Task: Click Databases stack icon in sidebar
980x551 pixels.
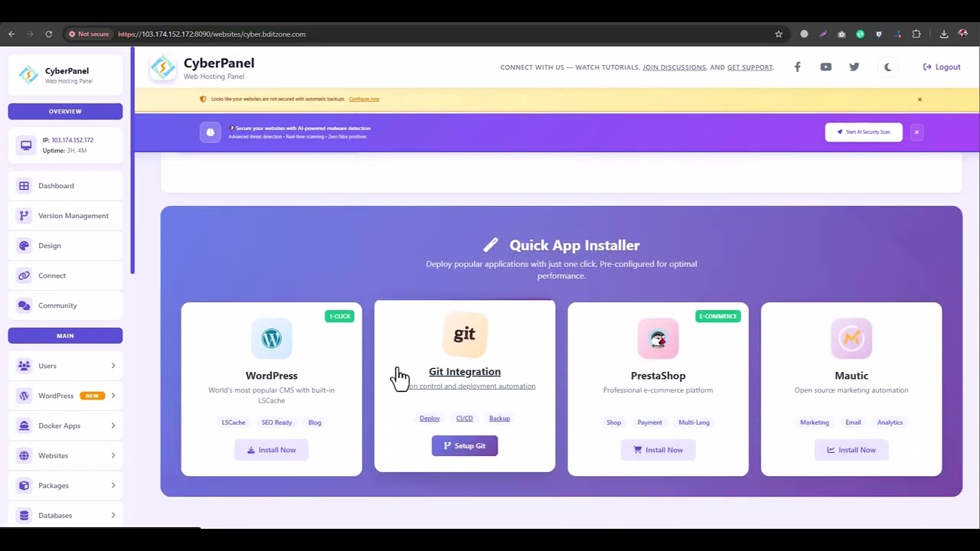Action: (24, 515)
